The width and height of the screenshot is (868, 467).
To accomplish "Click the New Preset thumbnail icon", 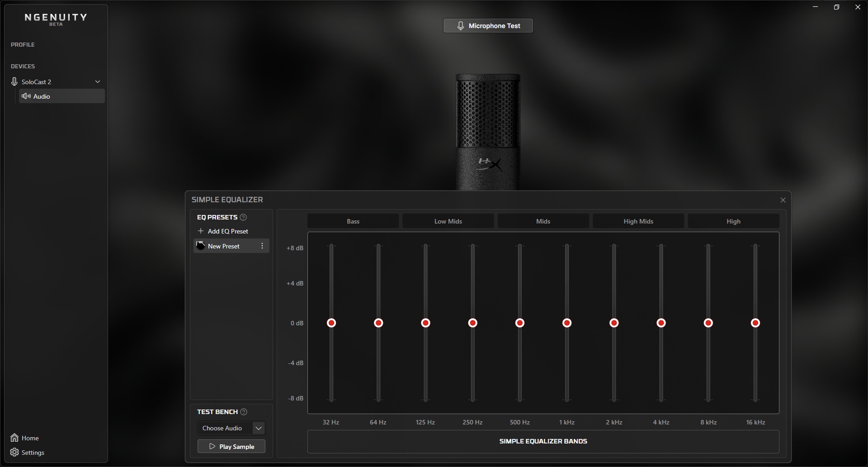I will click(201, 246).
